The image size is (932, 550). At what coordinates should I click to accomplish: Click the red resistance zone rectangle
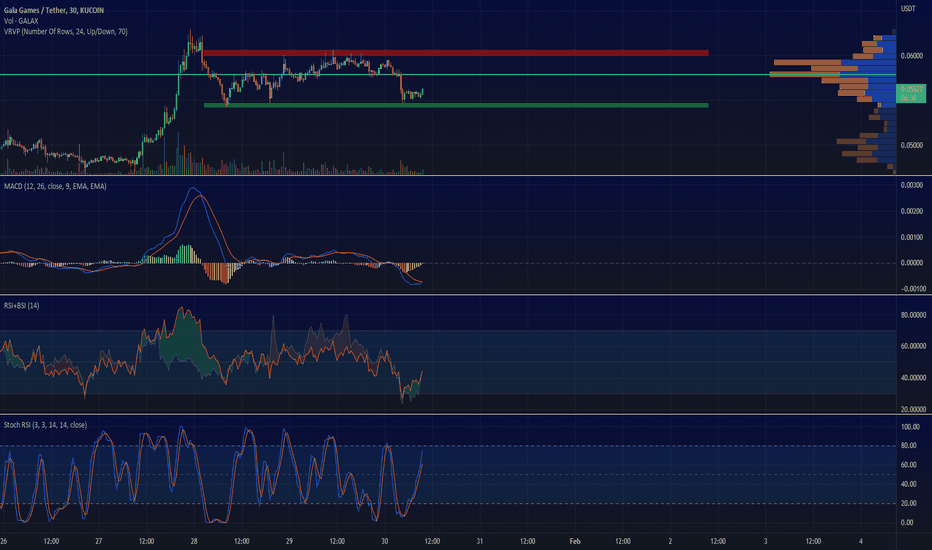[x=456, y=53]
